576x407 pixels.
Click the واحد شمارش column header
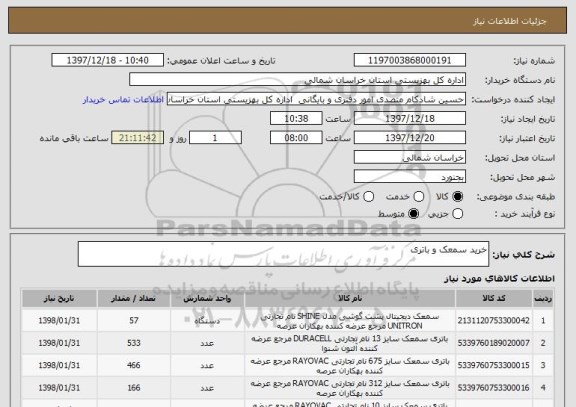(x=207, y=298)
